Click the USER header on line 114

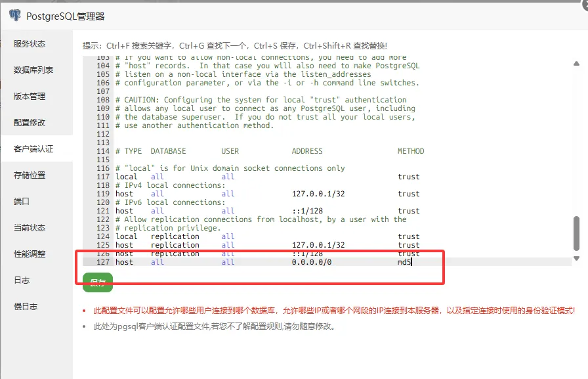pyautogui.click(x=230, y=151)
